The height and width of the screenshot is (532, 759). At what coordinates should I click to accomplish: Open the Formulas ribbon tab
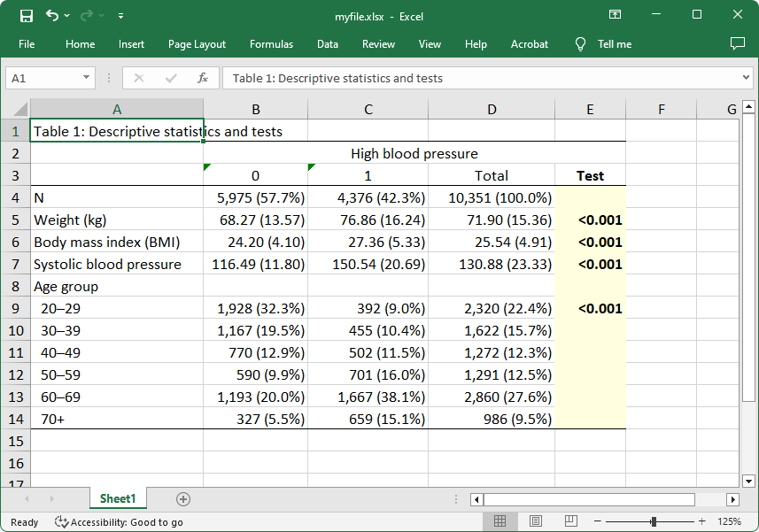point(271,44)
